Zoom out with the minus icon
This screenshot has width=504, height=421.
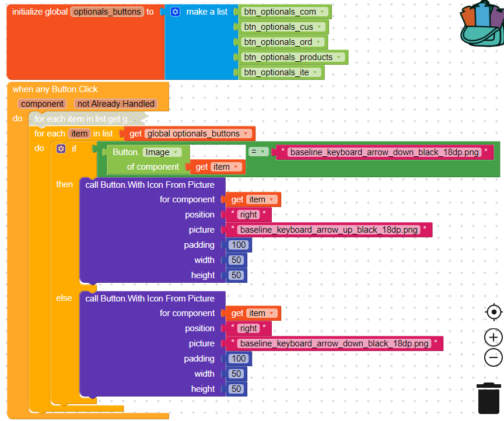click(494, 357)
